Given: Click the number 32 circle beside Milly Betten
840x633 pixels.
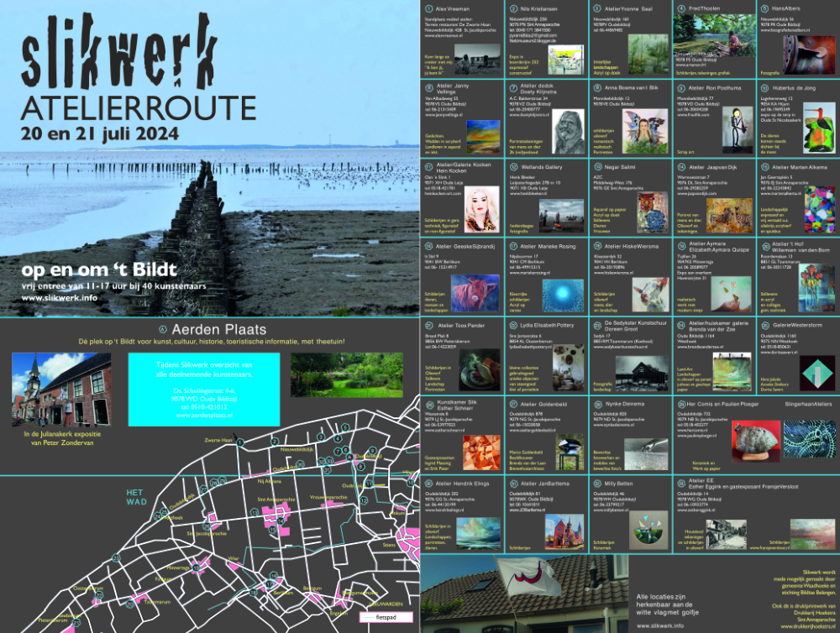Looking at the screenshot, I should [x=597, y=483].
